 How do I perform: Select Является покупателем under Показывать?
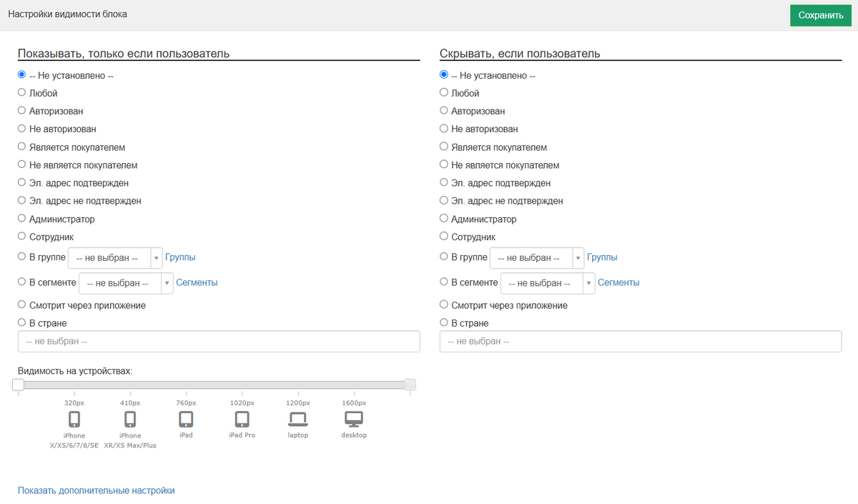point(21,147)
